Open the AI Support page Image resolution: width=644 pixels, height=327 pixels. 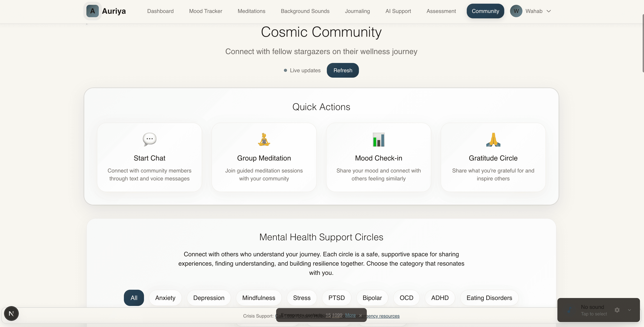coord(398,11)
